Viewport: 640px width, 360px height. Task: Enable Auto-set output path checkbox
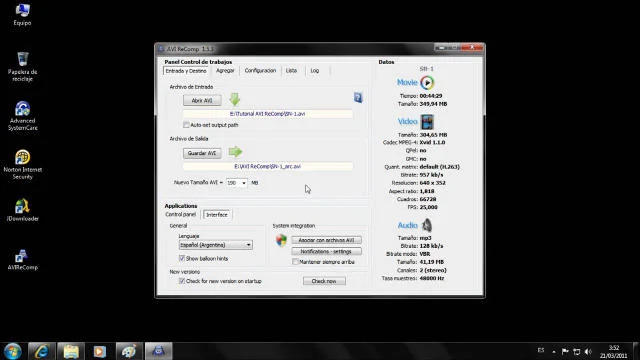tap(186, 125)
